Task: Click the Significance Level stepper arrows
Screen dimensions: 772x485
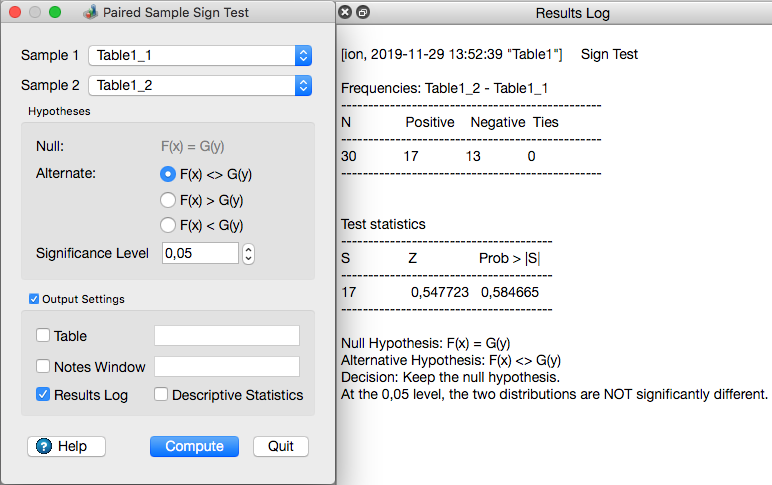Action: click(249, 254)
